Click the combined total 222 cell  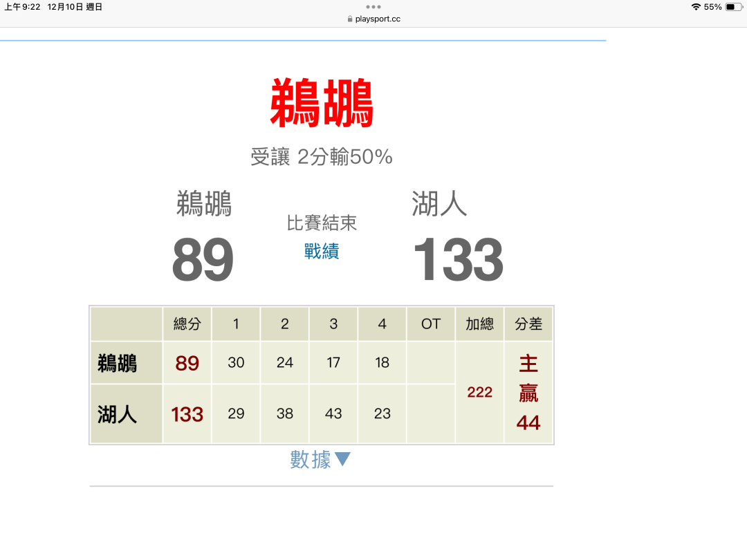(x=480, y=393)
